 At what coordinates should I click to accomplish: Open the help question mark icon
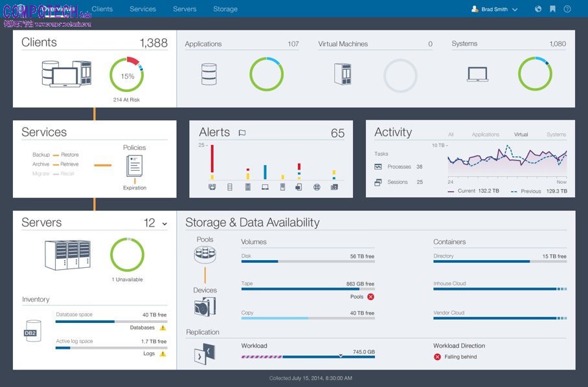click(x=567, y=9)
